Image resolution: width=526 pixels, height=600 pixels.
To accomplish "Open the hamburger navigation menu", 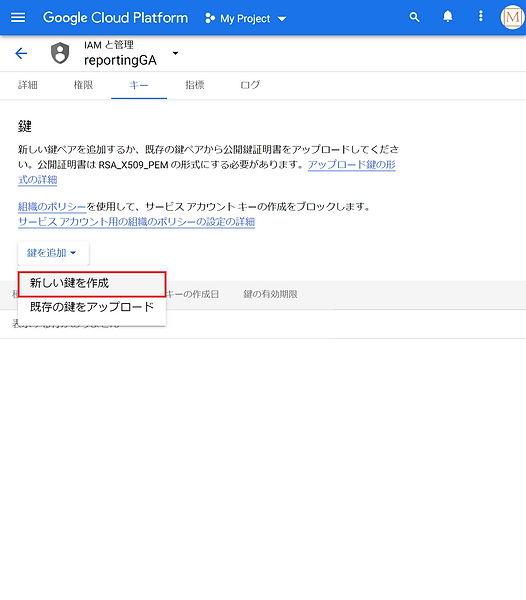I will click(18, 18).
